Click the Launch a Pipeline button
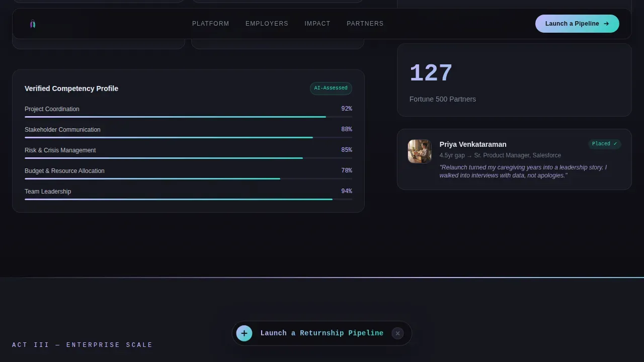The image size is (644, 362). (577, 24)
